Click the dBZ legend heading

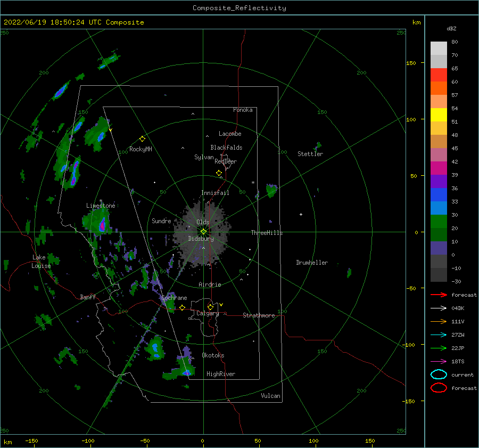[451, 28]
